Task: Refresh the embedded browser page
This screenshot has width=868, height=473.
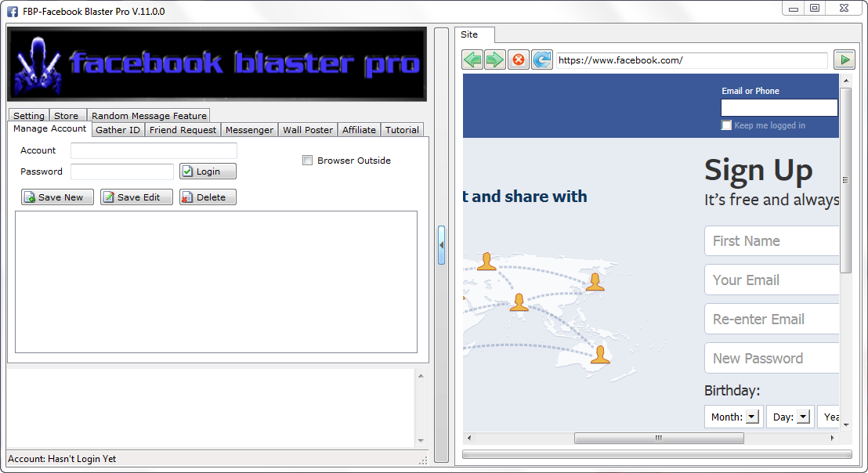Action: click(x=542, y=60)
